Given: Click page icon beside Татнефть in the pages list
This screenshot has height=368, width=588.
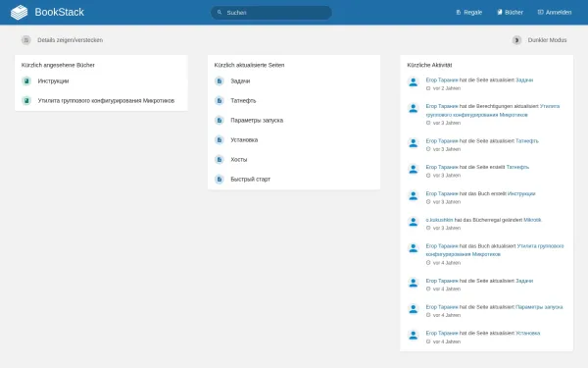Looking at the screenshot, I should pos(220,101).
